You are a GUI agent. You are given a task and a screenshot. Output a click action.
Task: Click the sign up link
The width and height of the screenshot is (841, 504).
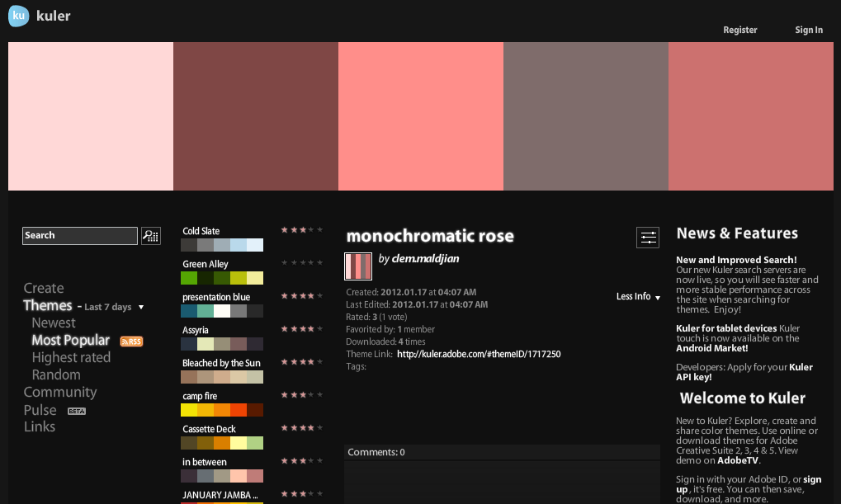pos(749,484)
